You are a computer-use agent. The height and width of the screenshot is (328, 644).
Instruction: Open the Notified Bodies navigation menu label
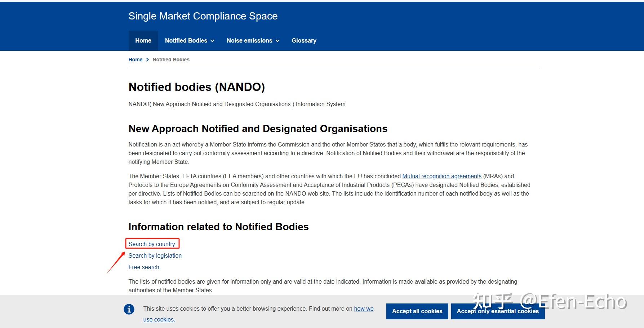(186, 40)
